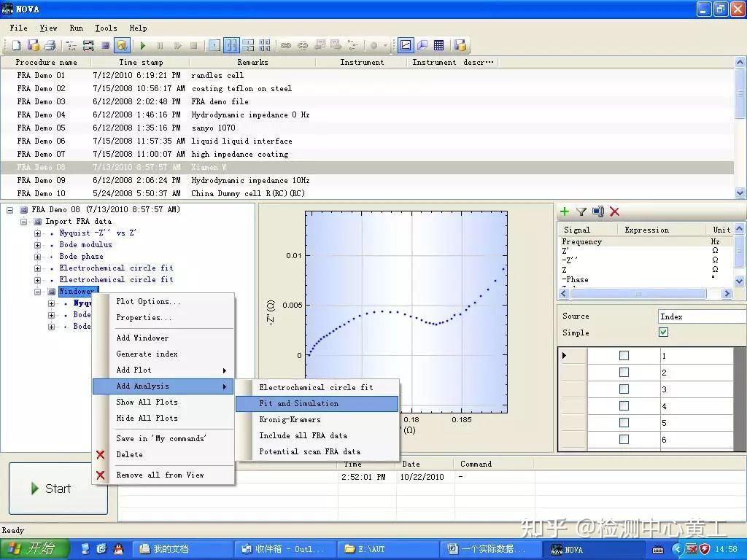Check the checkbox for index row 1

[x=624, y=356]
